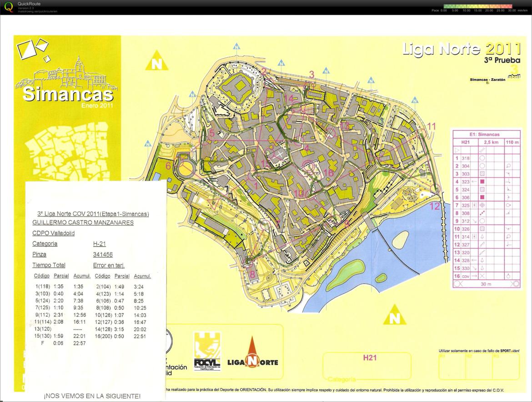Click control code 327 in description table
Image resolution: width=532 pixels, height=402 pixels.
466,245
